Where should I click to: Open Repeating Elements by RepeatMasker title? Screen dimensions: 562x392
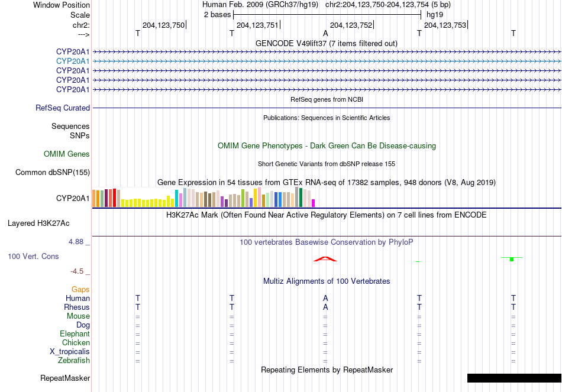coord(327,370)
